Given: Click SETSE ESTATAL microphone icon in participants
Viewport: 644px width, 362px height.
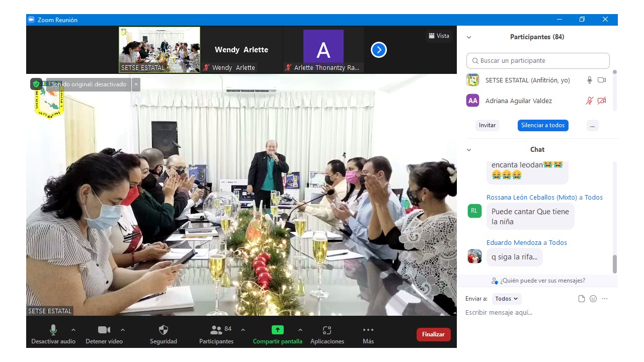Looking at the screenshot, I should (590, 80).
